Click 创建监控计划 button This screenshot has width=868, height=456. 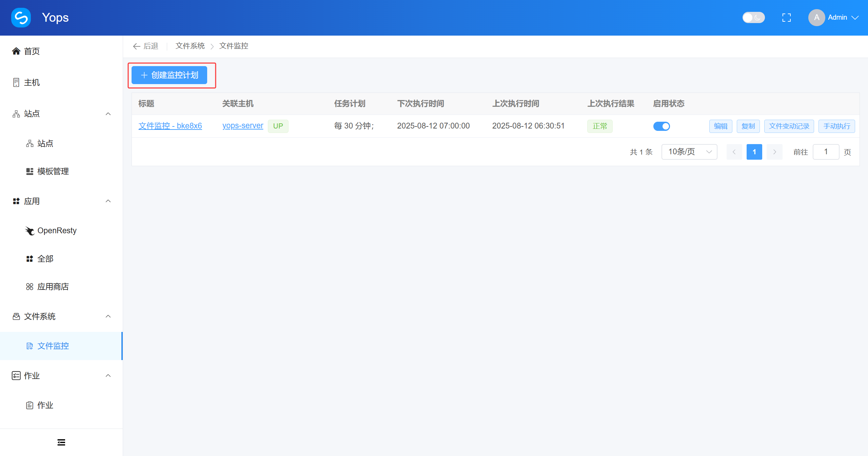coord(169,75)
